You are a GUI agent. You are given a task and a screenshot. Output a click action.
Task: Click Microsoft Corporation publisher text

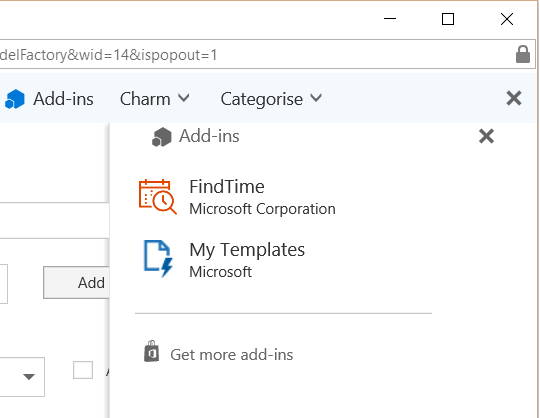(262, 209)
